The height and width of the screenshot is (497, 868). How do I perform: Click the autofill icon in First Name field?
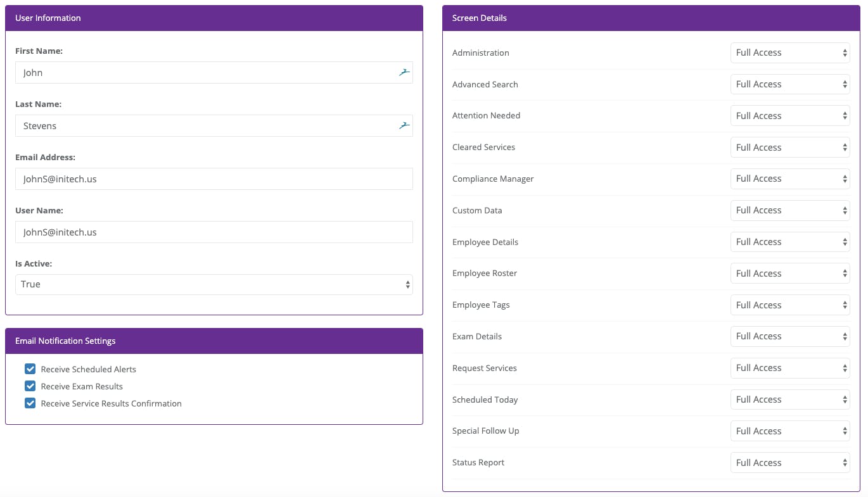point(404,73)
